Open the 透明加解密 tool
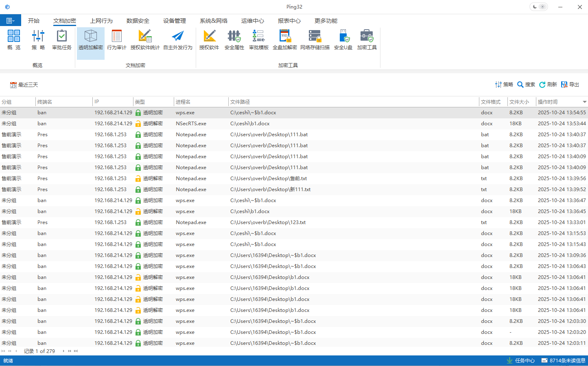The image size is (588, 366). 90,40
